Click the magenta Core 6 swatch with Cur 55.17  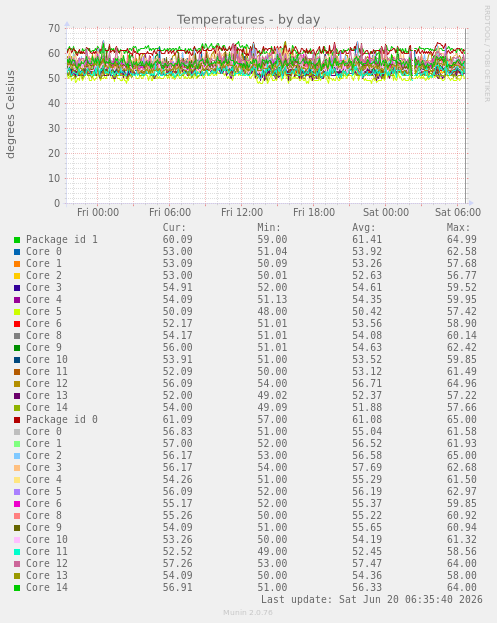(17, 504)
